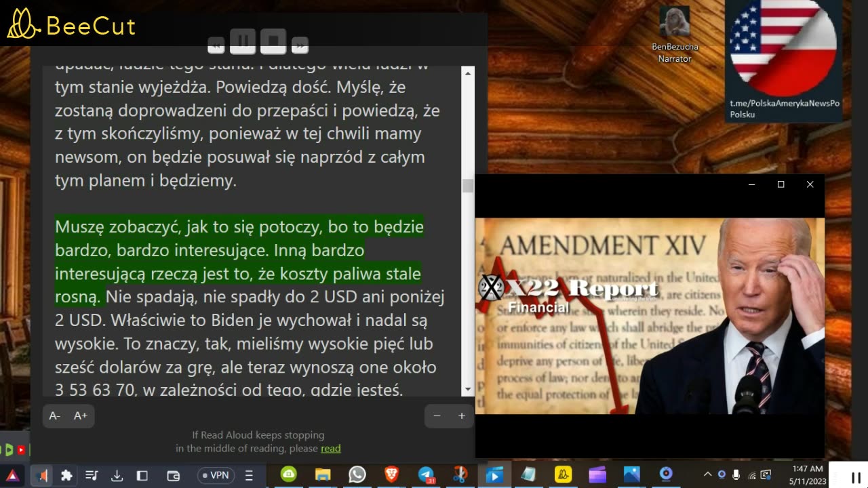This screenshot has width=868, height=488.
Task: Click the microphone tray icon
Action: coord(736,474)
